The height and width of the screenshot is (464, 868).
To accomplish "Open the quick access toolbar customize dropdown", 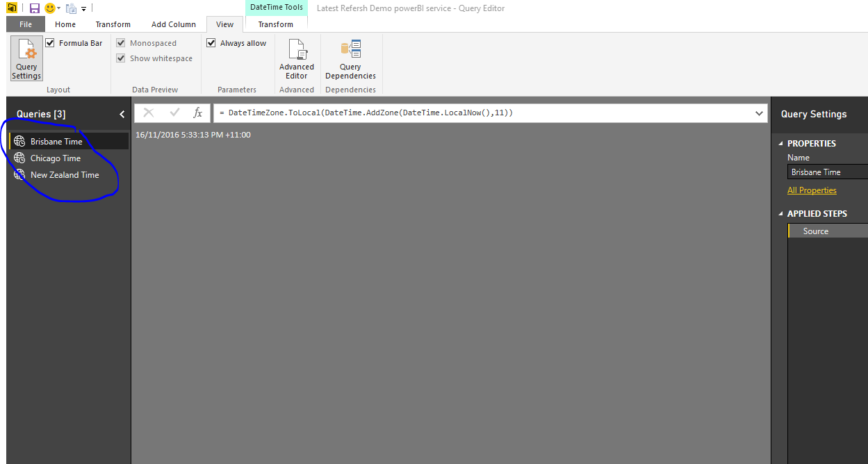I will click(84, 9).
